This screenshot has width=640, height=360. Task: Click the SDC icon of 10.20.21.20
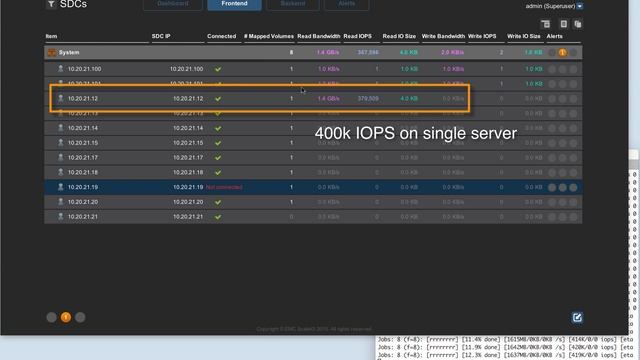[x=60, y=202]
